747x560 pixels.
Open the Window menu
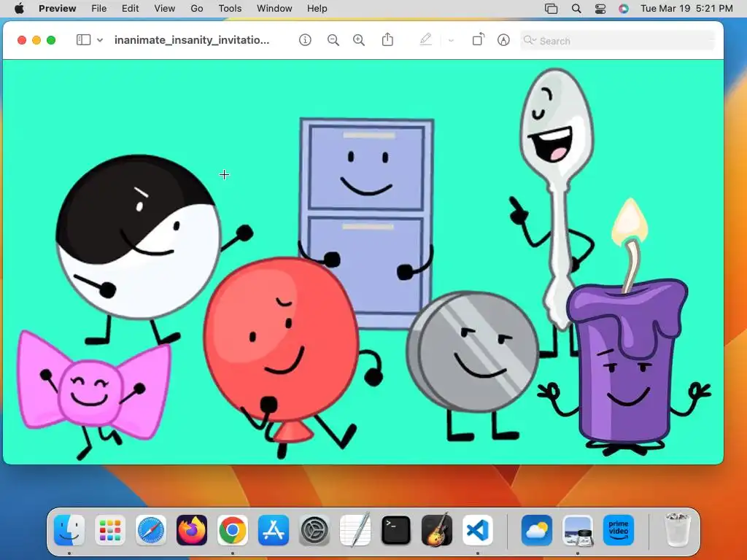click(274, 9)
